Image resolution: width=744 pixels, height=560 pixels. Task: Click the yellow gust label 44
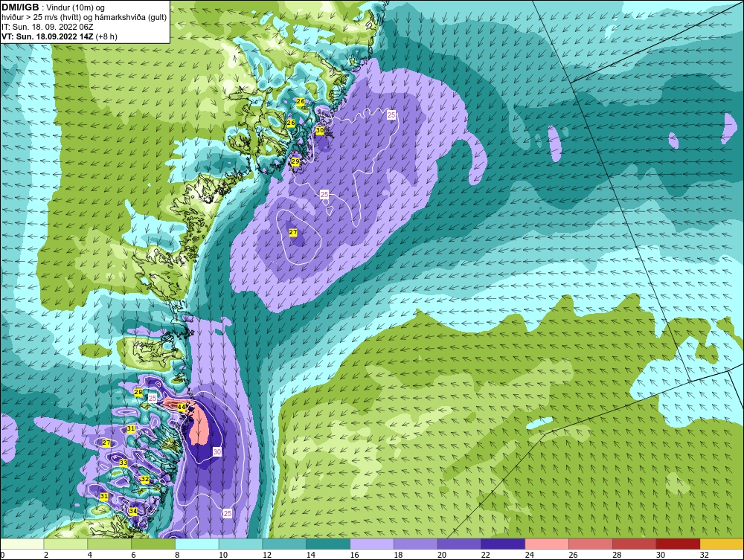tap(182, 407)
